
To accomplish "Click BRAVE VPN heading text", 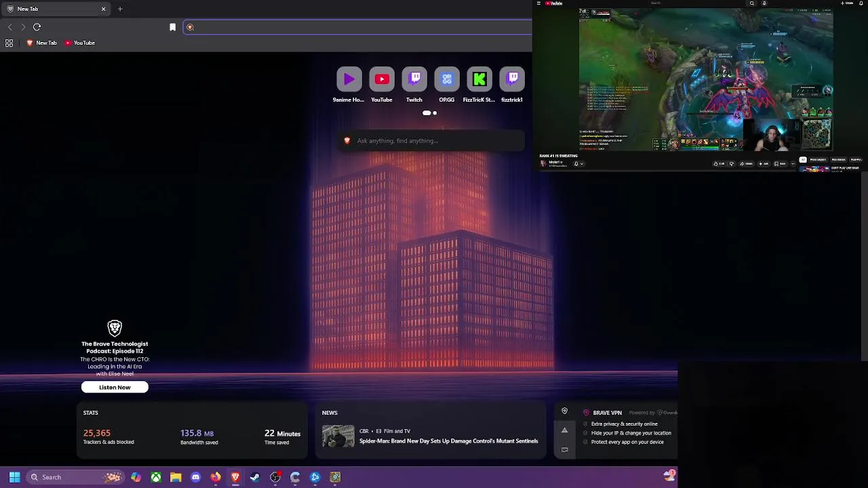I will point(607,412).
